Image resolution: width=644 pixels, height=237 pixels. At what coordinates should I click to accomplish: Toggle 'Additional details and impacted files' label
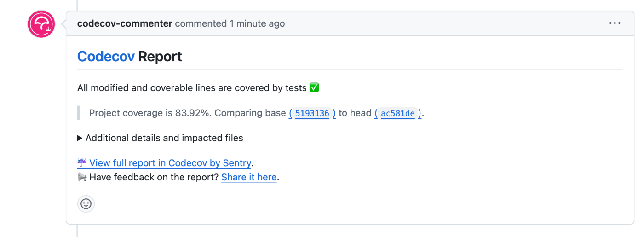(164, 138)
